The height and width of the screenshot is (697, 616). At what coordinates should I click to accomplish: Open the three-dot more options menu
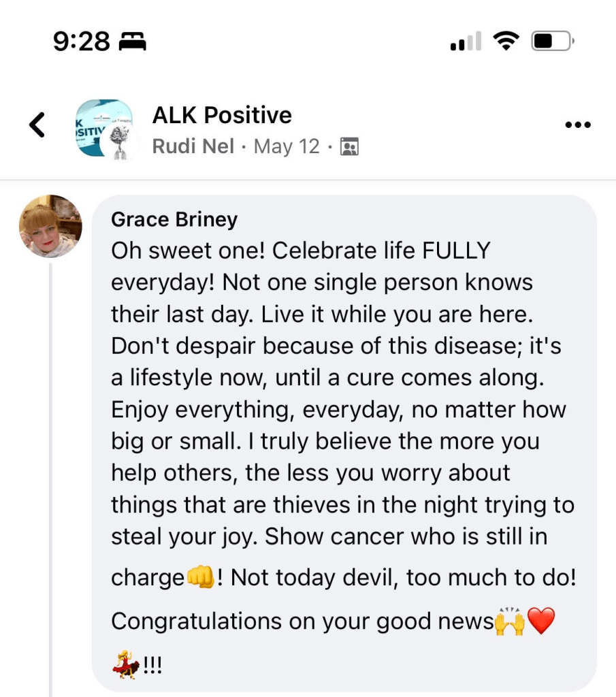[x=578, y=125]
